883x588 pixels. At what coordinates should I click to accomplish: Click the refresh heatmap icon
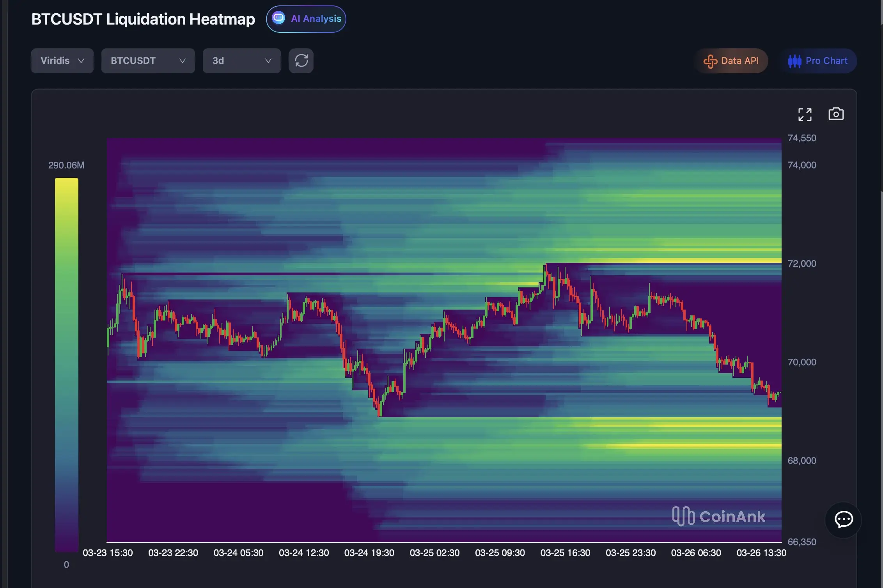(x=301, y=61)
